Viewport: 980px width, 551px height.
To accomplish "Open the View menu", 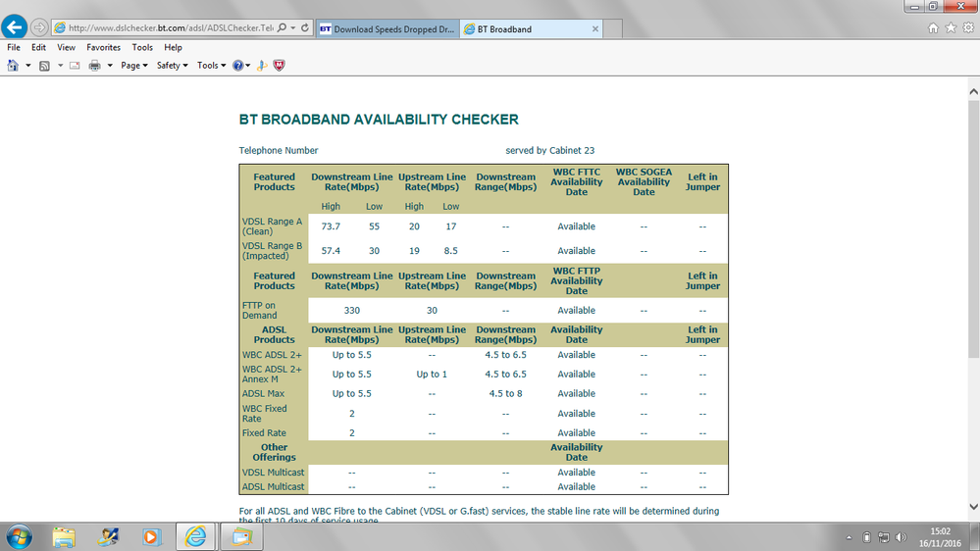I will click(67, 47).
